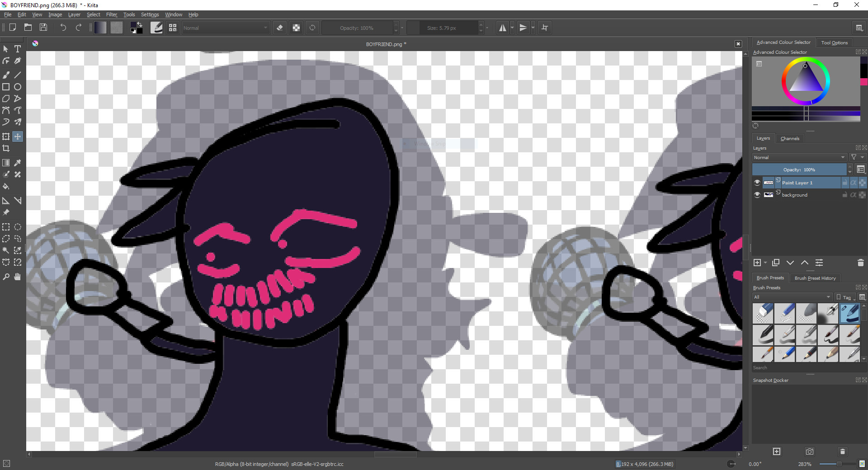Viewport: 868px width, 470px height.
Task: Activate the Crop tool
Action: coord(6,148)
